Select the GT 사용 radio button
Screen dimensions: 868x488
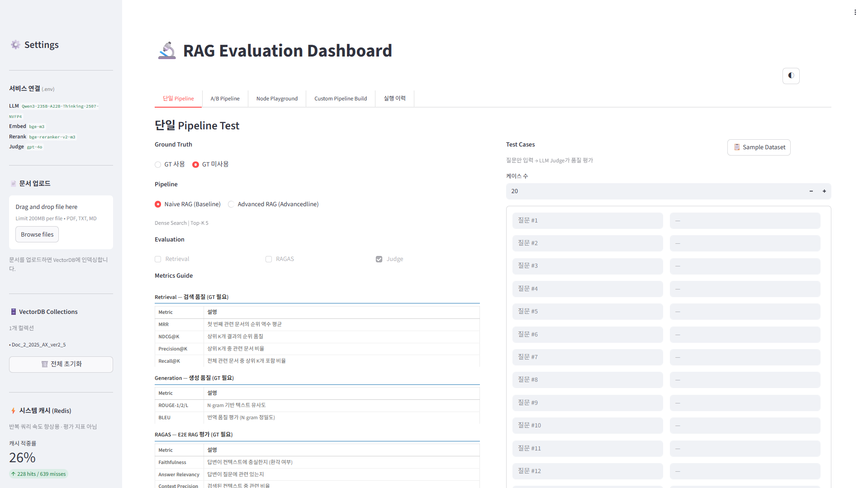[157, 164]
